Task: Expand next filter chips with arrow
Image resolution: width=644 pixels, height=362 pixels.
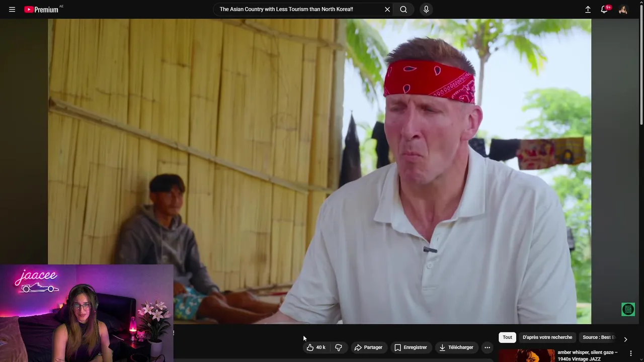Action: click(x=625, y=339)
